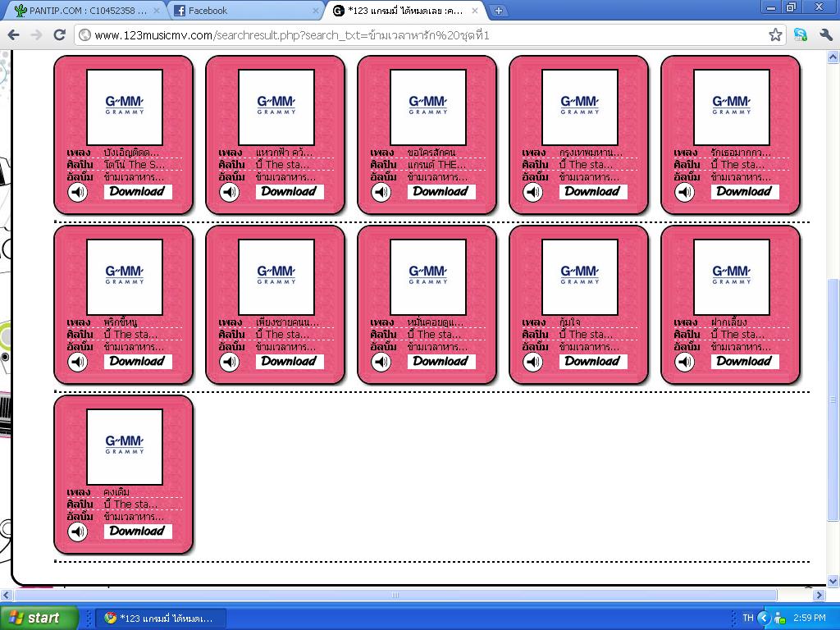
Task: Click song title พริกขี้หนู text
Action: [x=121, y=322]
